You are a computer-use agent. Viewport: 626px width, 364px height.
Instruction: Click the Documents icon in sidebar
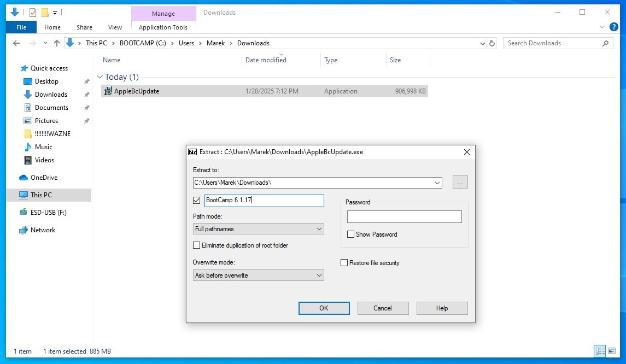point(27,108)
